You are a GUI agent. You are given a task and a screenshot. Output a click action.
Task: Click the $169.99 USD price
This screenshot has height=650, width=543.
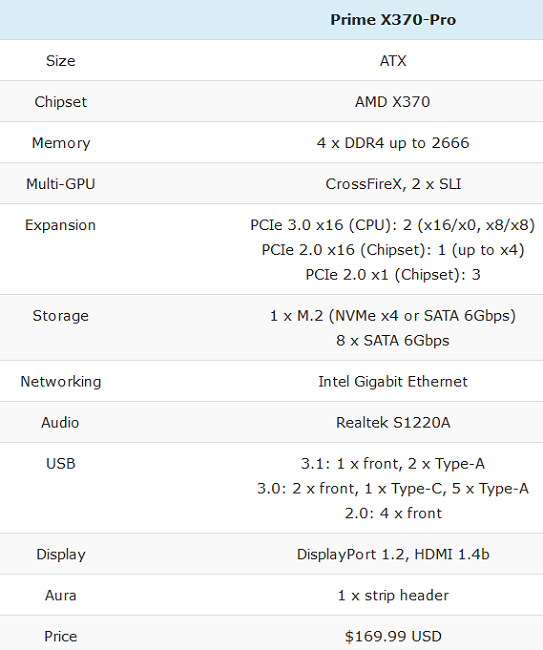393,636
